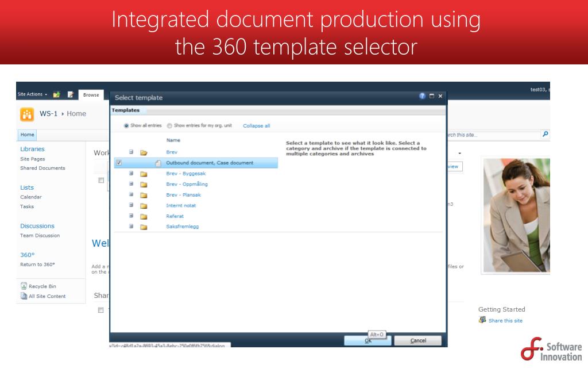Open Team Discussion link
This screenshot has width=588, height=368.
(x=40, y=235)
